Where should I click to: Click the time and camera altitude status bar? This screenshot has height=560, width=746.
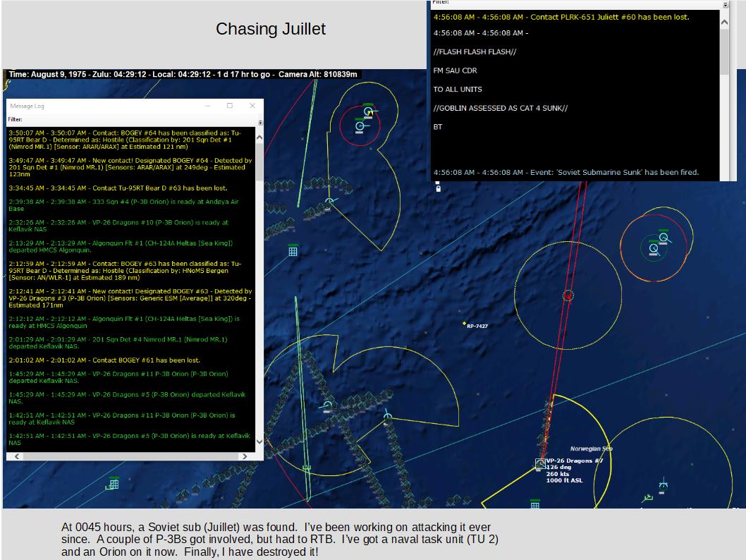point(183,74)
